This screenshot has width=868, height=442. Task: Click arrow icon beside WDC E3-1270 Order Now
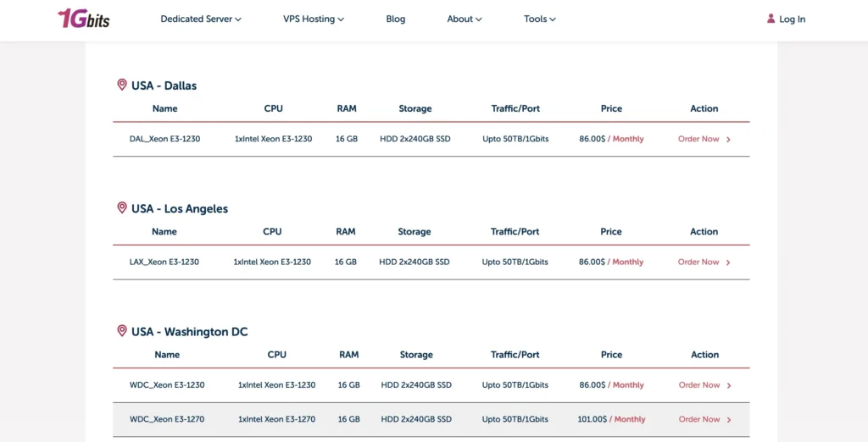tap(729, 420)
